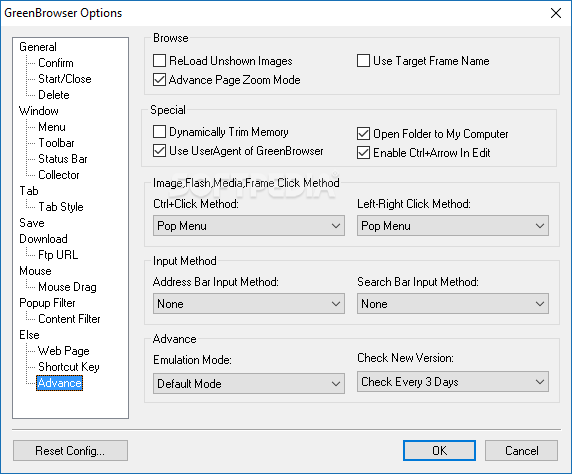Open Download settings category
The image size is (572, 474).
(43, 239)
